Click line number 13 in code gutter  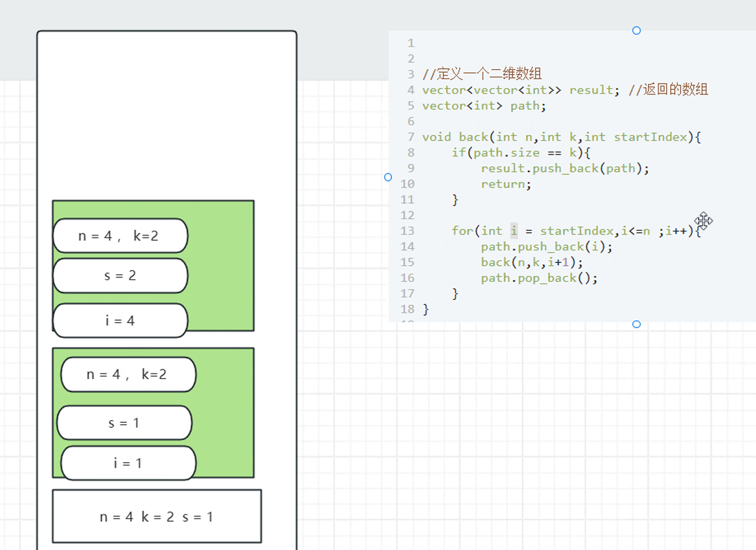tap(407, 231)
